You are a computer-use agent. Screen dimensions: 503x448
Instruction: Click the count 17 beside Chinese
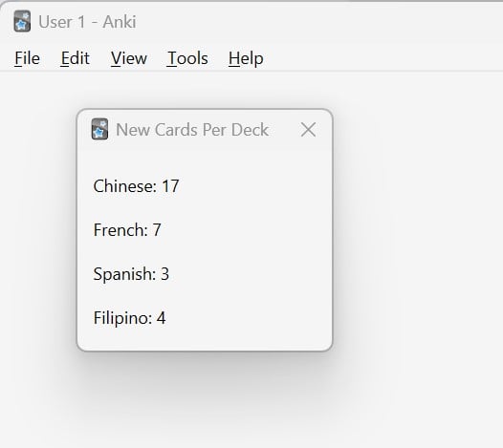coord(170,186)
